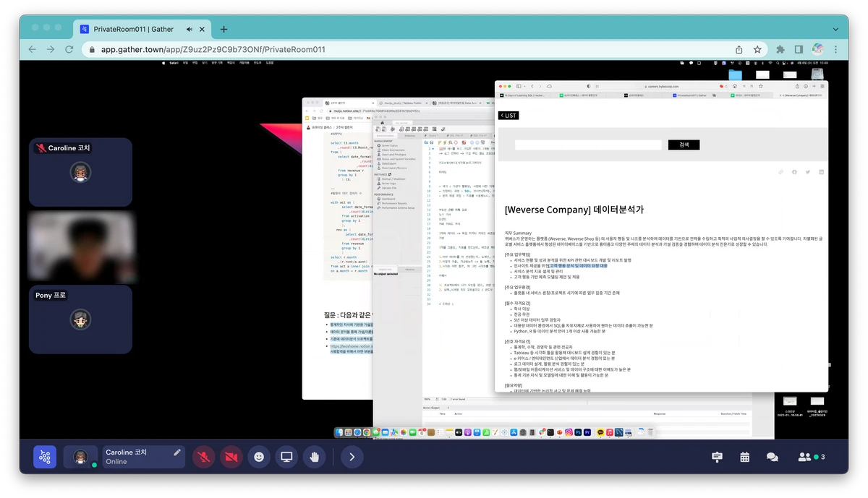Viewport: 868px width, 498px height.
Task: Open the calendar panel icon
Action: [745, 457]
